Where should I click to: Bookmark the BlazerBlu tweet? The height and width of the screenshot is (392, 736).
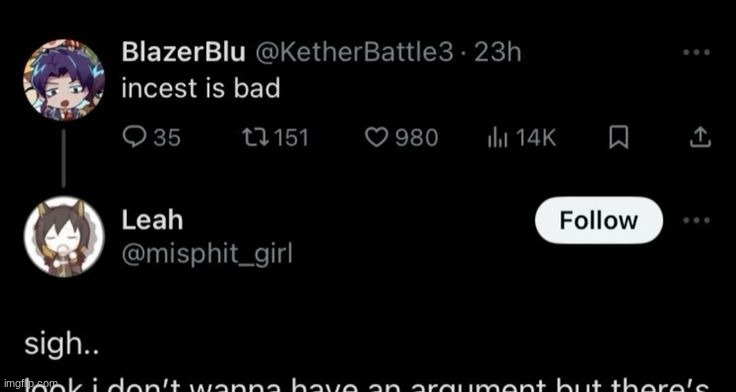(x=619, y=138)
